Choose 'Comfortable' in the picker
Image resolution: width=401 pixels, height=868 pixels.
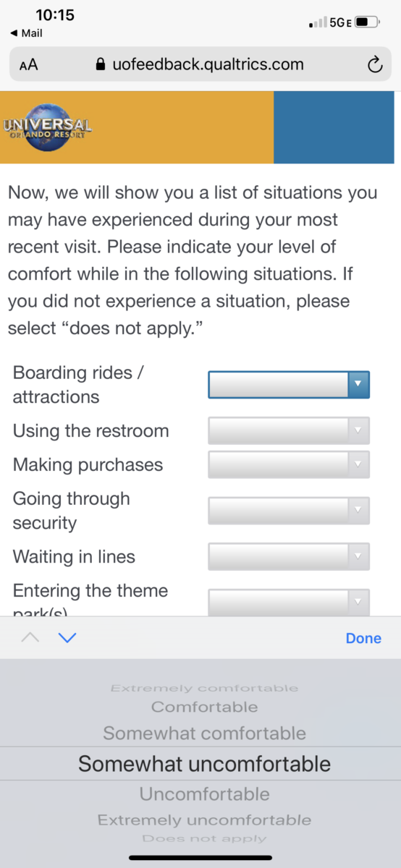(204, 707)
